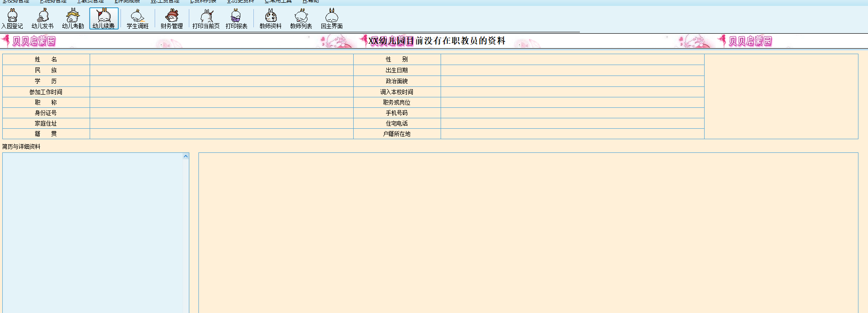Image resolution: width=868 pixels, height=313 pixels.
Task: Click the 职称 label cell
Action: (x=46, y=102)
